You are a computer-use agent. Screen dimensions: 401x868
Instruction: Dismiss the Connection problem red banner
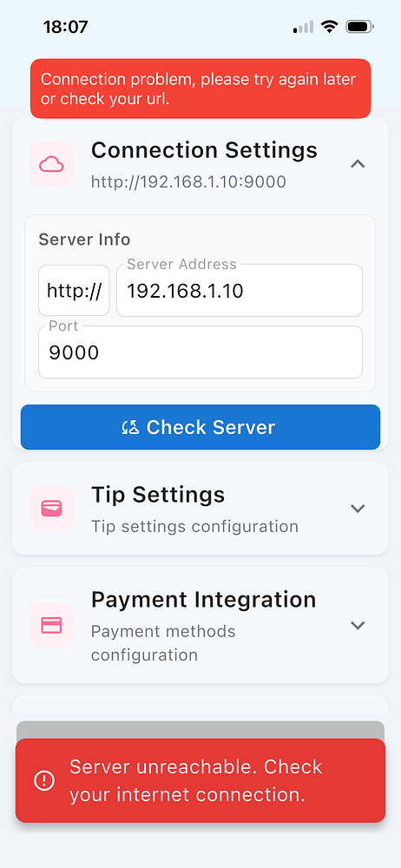[x=200, y=89]
